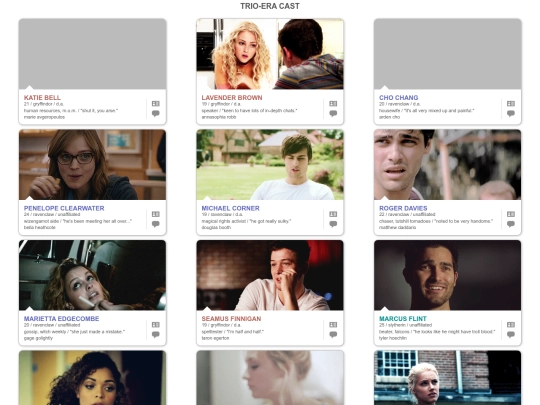Click Marietta Edgecombe's speech bubble icon

click(156, 334)
